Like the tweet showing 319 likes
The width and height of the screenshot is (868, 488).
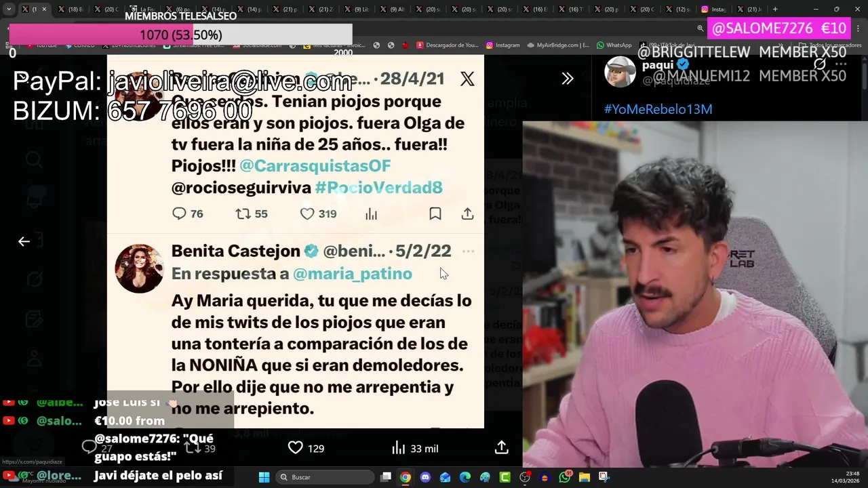(307, 213)
